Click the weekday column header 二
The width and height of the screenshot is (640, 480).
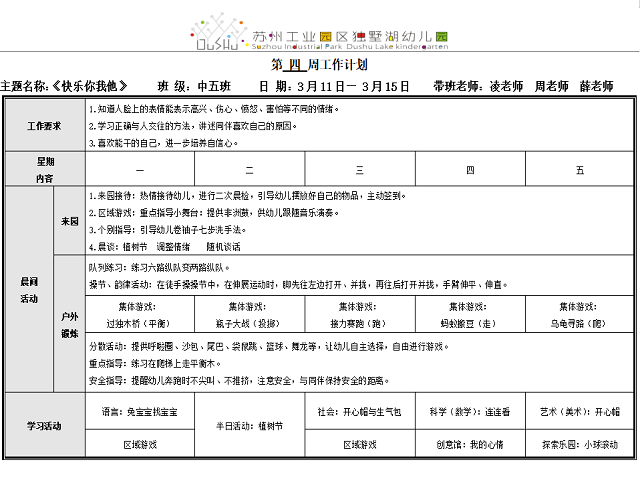[249, 169]
